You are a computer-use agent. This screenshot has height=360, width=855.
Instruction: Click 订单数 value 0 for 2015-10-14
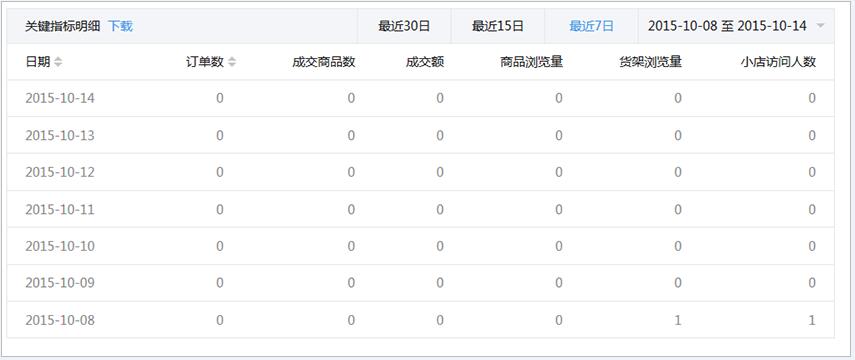pos(220,99)
